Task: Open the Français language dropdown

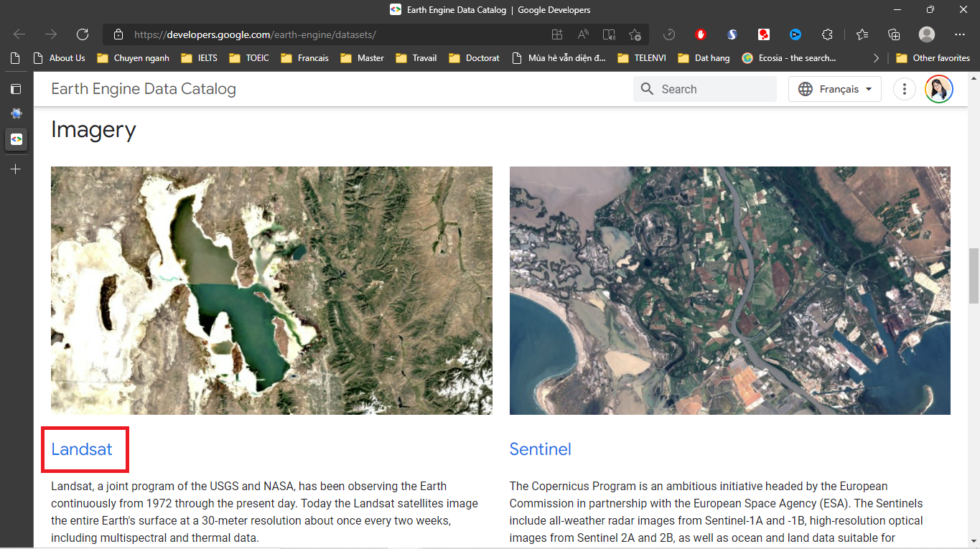Action: pos(835,89)
